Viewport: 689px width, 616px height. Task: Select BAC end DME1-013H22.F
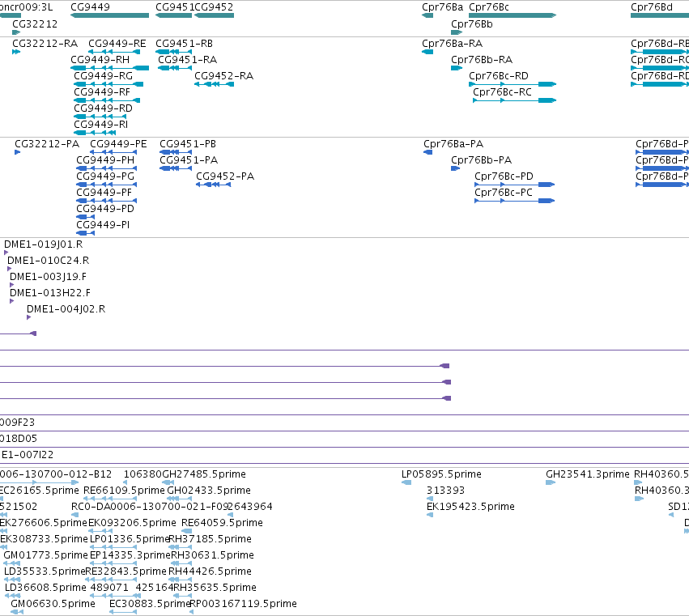tap(50, 294)
